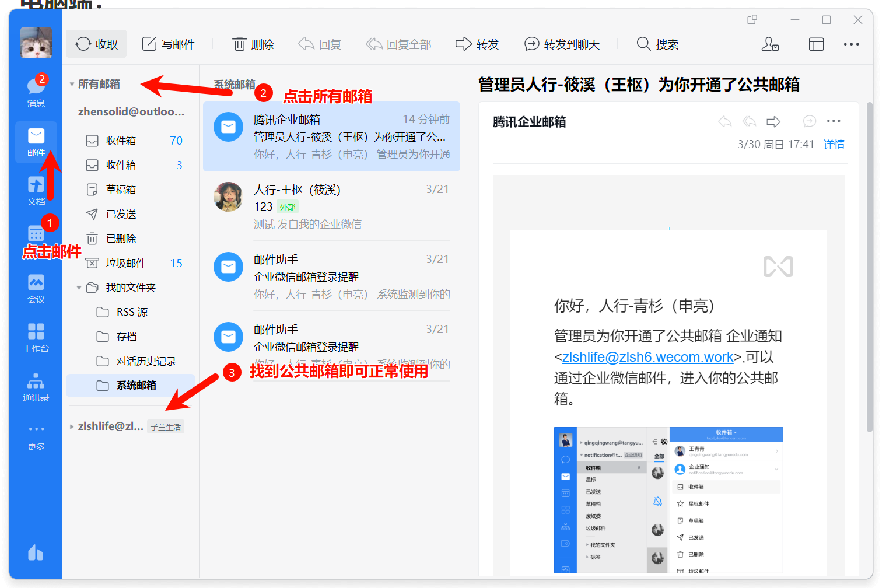Open message header three-dot more options
Screen dimensions: 882x588
pos(834,121)
